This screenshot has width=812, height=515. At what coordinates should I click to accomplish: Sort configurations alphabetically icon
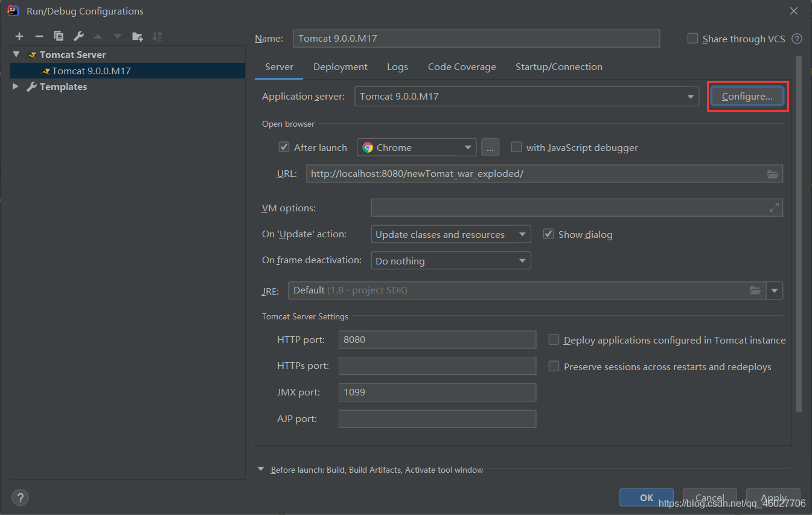(x=157, y=36)
